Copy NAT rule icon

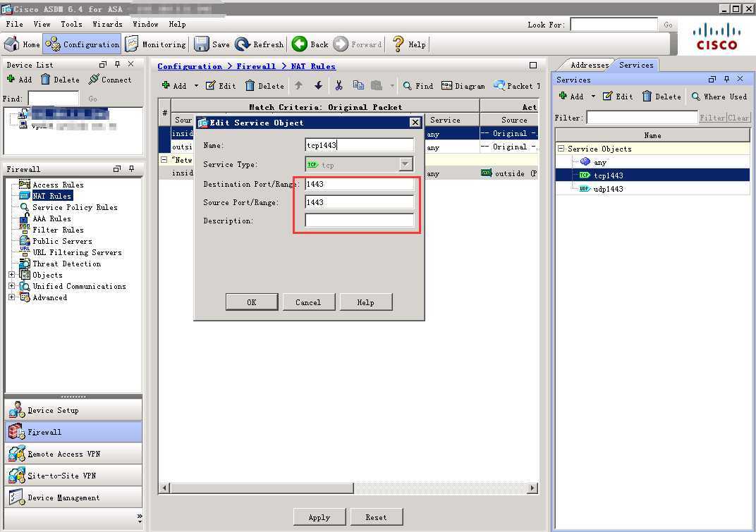[x=358, y=86]
